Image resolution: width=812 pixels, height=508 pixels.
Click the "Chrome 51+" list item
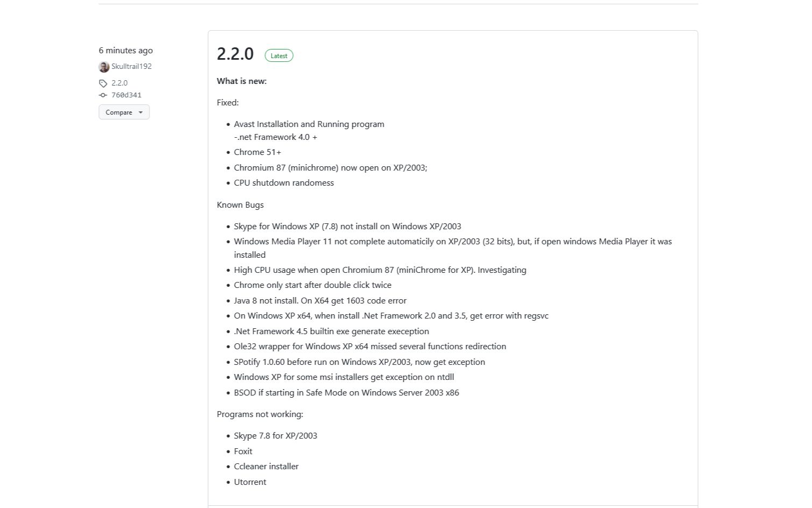258,152
